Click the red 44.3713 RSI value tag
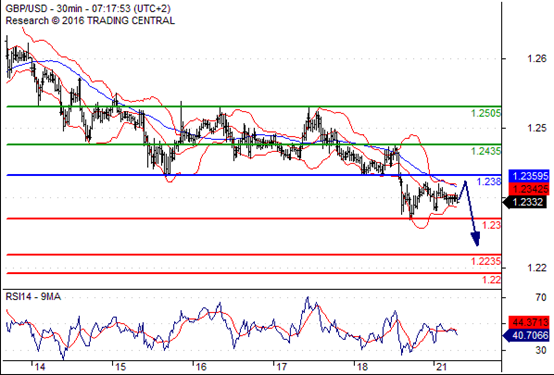The width and height of the screenshot is (554, 375). [529, 322]
